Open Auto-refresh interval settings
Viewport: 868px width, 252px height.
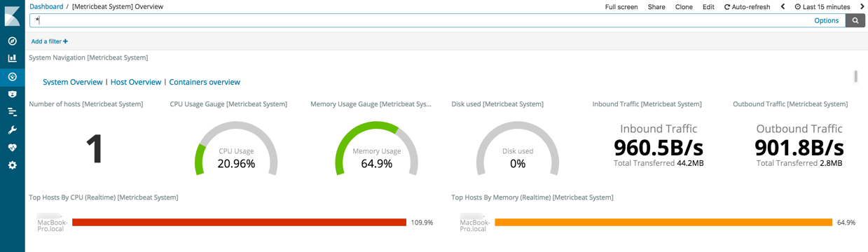747,7
